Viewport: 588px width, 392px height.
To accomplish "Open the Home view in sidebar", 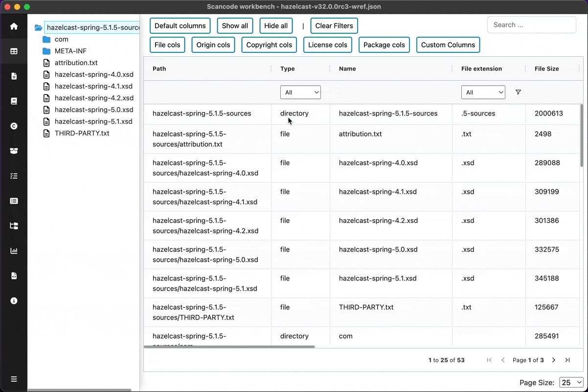I will tap(14, 26).
